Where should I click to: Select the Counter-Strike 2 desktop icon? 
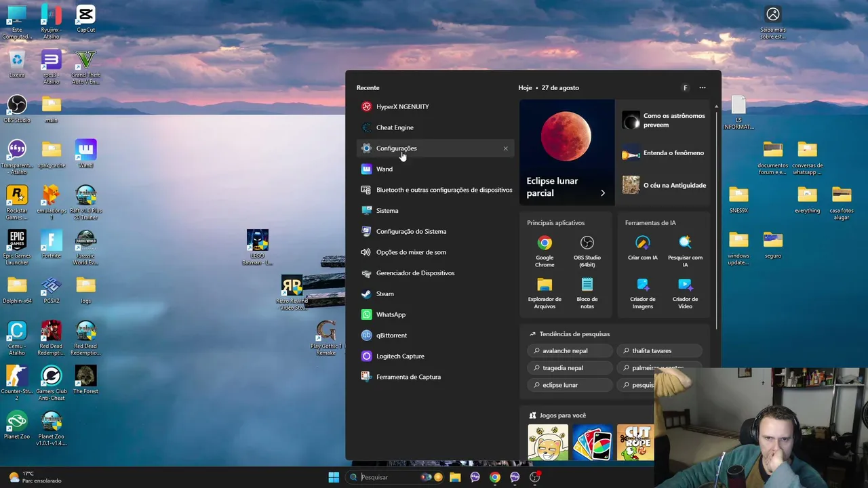[x=17, y=384]
